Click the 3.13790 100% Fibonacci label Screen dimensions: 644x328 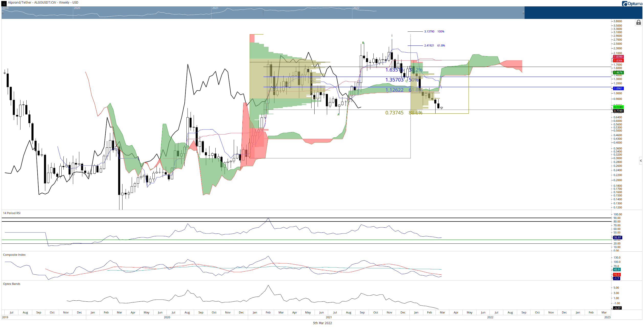click(x=434, y=31)
